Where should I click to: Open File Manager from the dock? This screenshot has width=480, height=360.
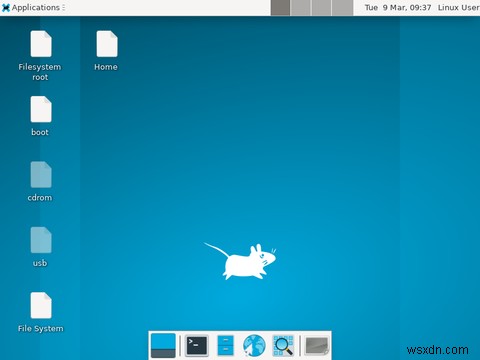[225, 345]
